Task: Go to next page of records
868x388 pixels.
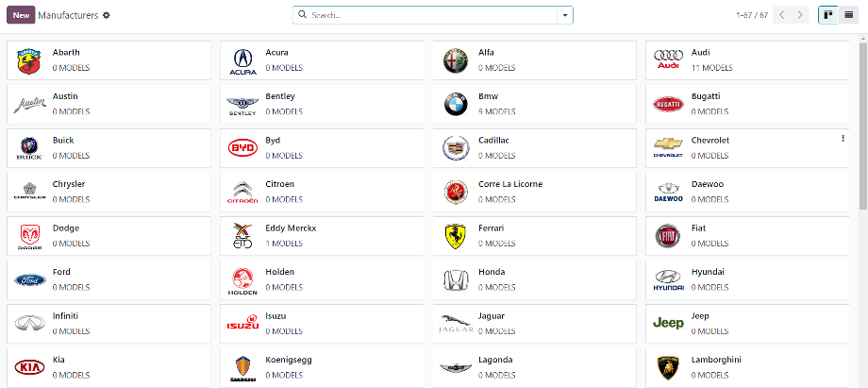Action: point(799,15)
